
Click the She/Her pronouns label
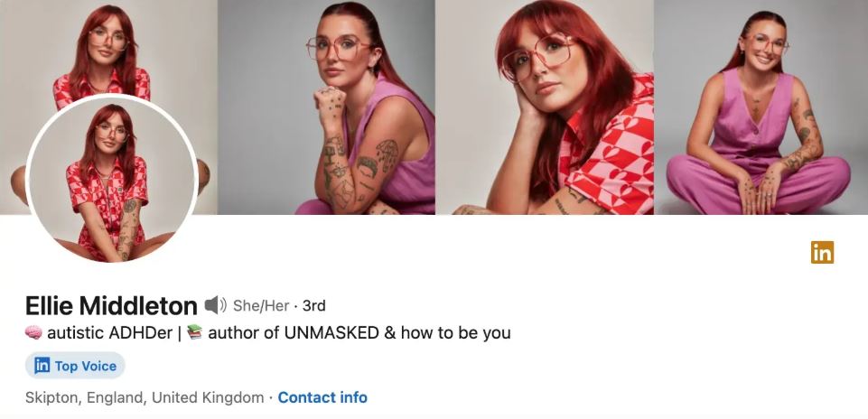tap(261, 305)
